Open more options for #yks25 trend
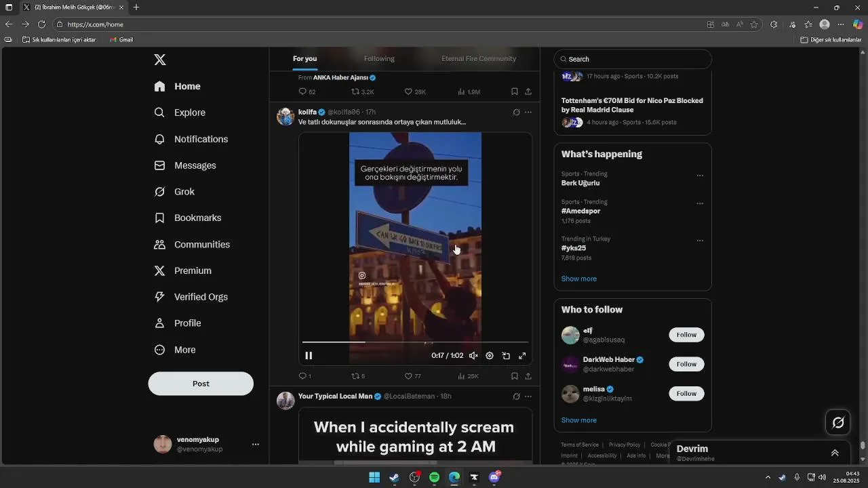868x488 pixels. 700,241
